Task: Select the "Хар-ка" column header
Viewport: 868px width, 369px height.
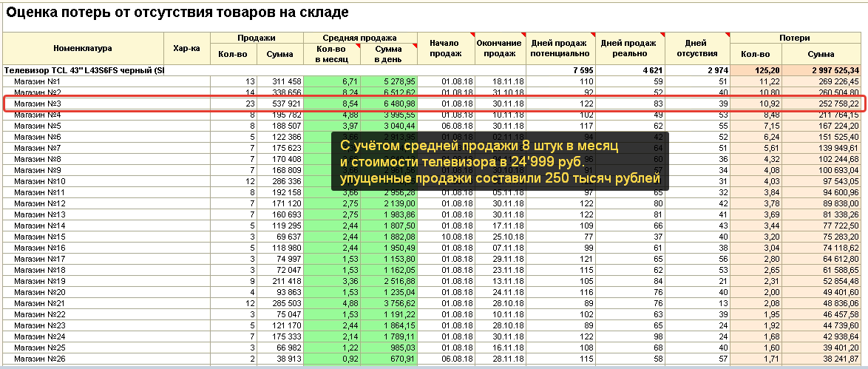Action: click(x=186, y=48)
